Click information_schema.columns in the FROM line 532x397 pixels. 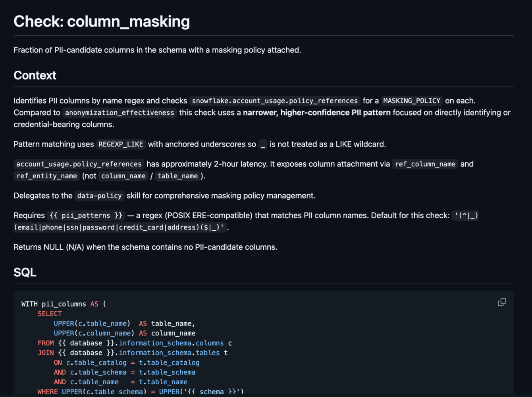pos(171,343)
